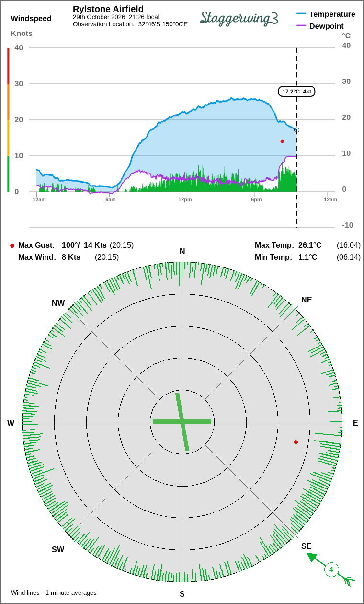Screen dimensions: 364x604
Task: Click the 40 knots axis label
Action: point(19,47)
